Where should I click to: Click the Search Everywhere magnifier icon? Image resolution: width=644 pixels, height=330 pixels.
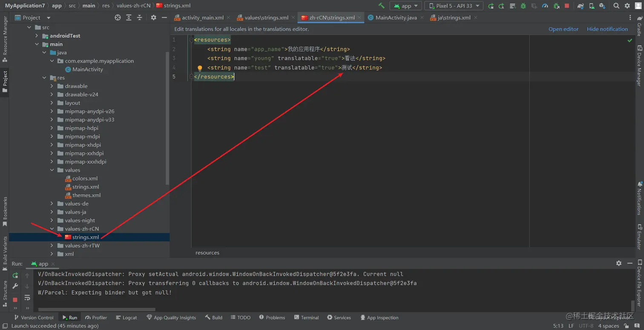(616, 6)
